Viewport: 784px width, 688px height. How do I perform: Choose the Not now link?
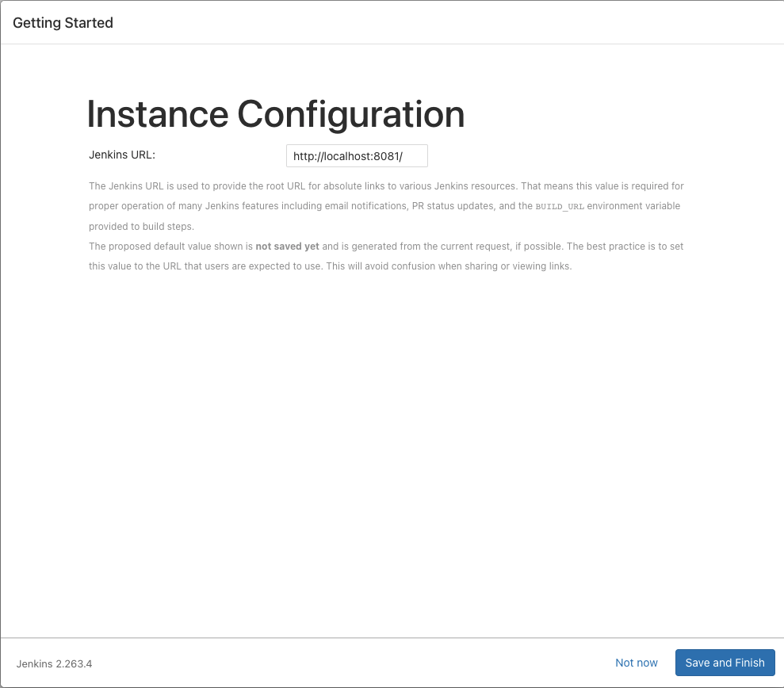(x=636, y=663)
